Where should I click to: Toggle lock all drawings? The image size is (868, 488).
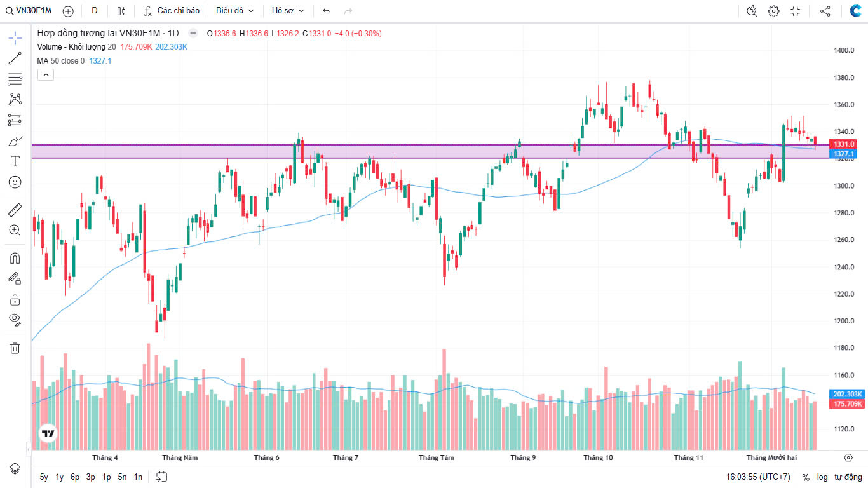(x=15, y=299)
